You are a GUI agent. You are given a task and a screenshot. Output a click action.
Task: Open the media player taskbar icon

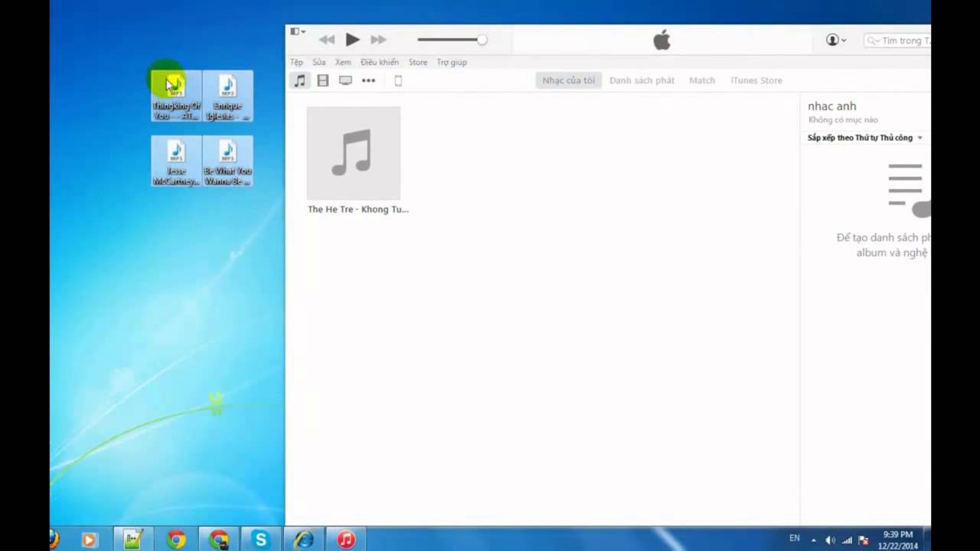(90, 540)
